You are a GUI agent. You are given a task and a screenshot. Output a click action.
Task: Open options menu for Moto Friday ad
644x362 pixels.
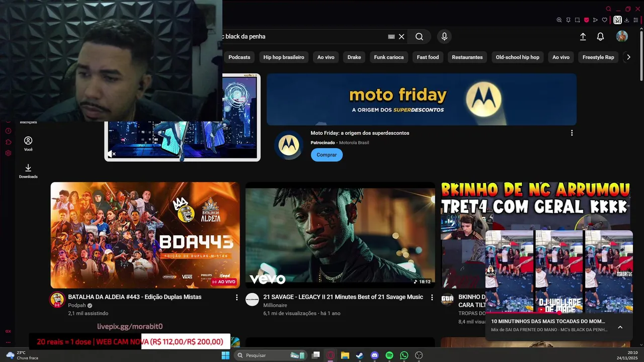point(572,133)
